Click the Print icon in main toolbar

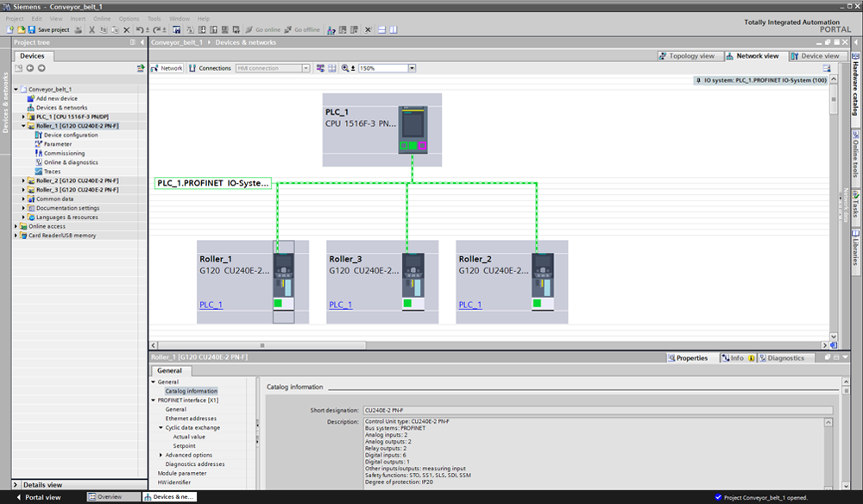(79, 29)
